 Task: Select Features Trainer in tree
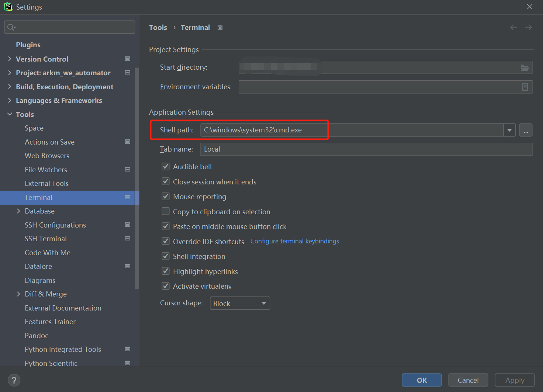(50, 322)
